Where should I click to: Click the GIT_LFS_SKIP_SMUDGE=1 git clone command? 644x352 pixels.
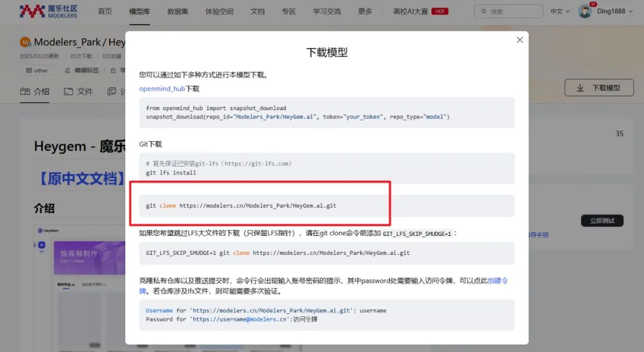(x=278, y=253)
